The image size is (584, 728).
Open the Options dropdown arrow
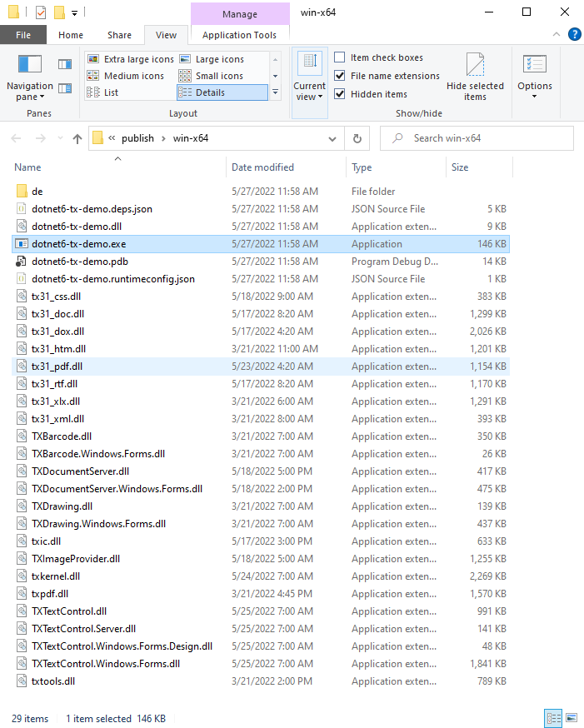point(534,97)
